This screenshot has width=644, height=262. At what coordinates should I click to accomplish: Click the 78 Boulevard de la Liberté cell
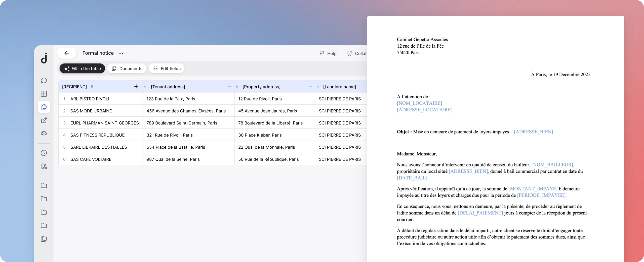(x=275, y=123)
